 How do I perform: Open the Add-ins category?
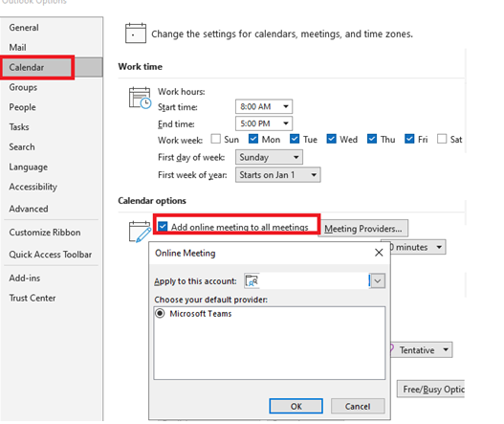[25, 278]
